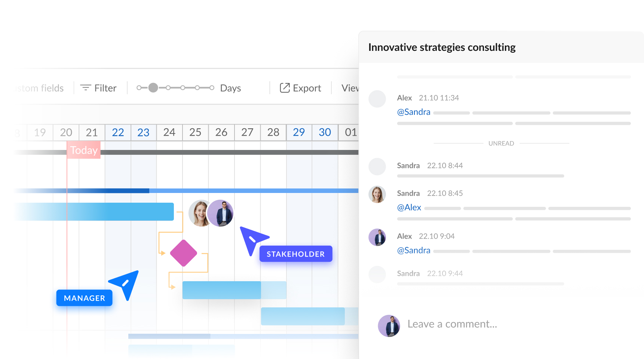Screen dimensions: 644x359
Task: Click the Leave a comment field
Action: pyautogui.click(x=452, y=324)
